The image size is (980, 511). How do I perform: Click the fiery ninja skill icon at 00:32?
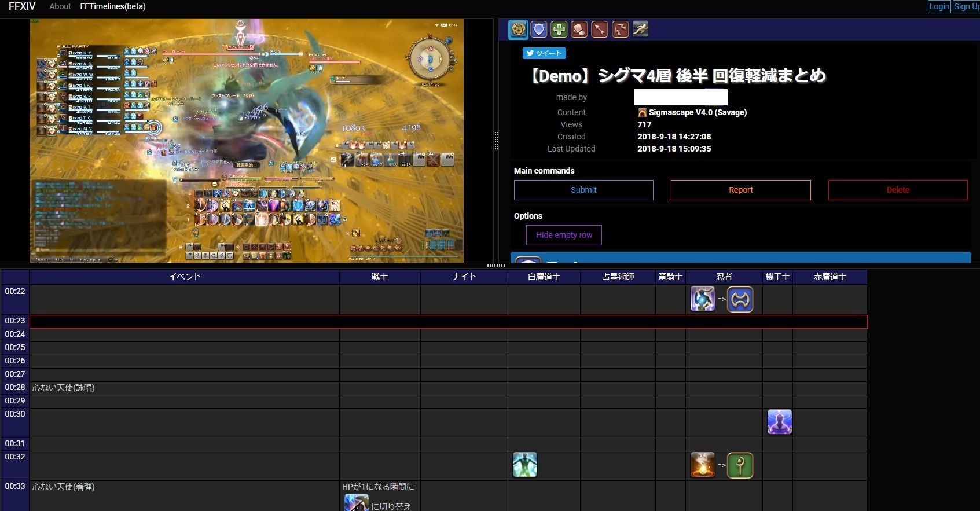(703, 465)
